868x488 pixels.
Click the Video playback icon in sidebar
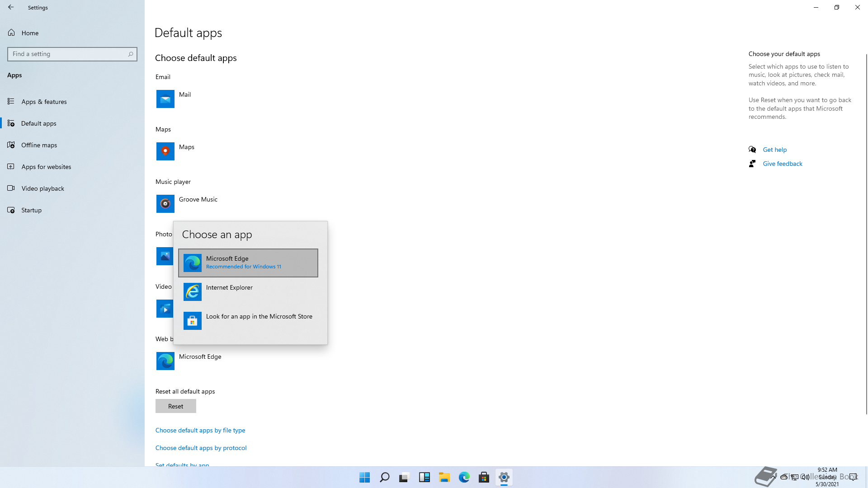11,188
